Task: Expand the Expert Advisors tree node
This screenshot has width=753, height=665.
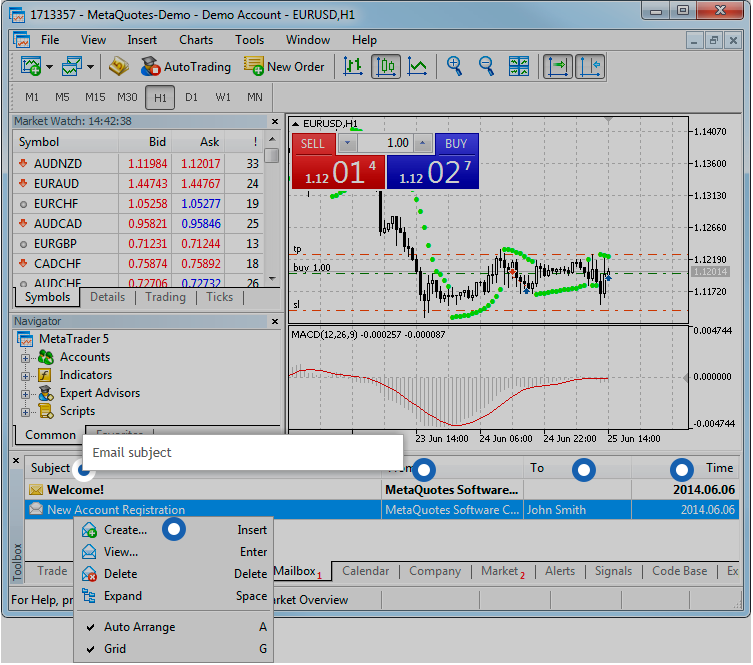Action: [x=25, y=395]
